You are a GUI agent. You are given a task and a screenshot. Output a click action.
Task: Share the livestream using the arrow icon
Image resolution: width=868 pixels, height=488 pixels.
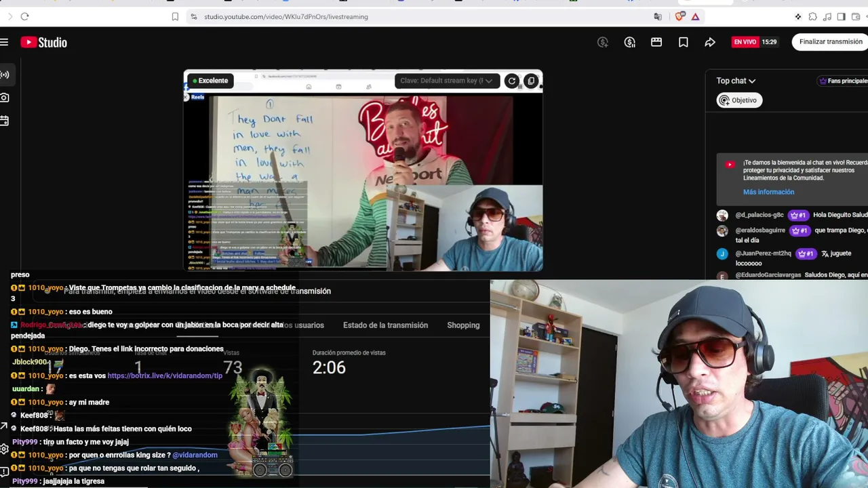(x=710, y=42)
